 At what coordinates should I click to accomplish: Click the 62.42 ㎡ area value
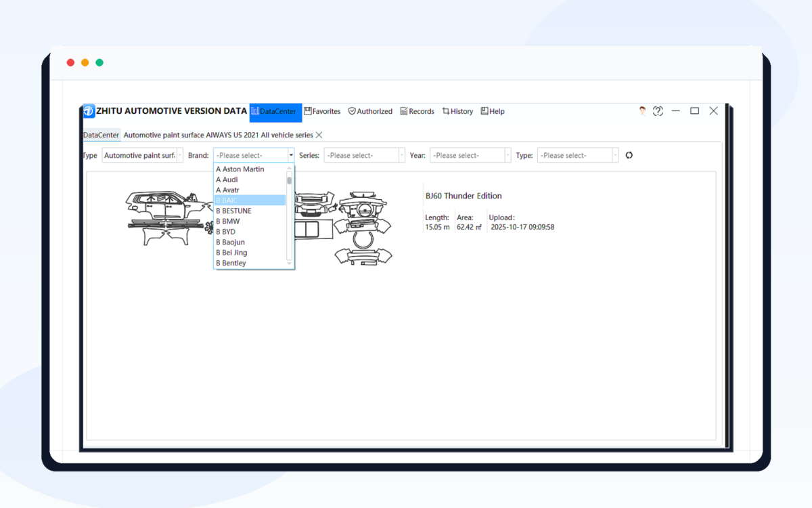click(469, 227)
